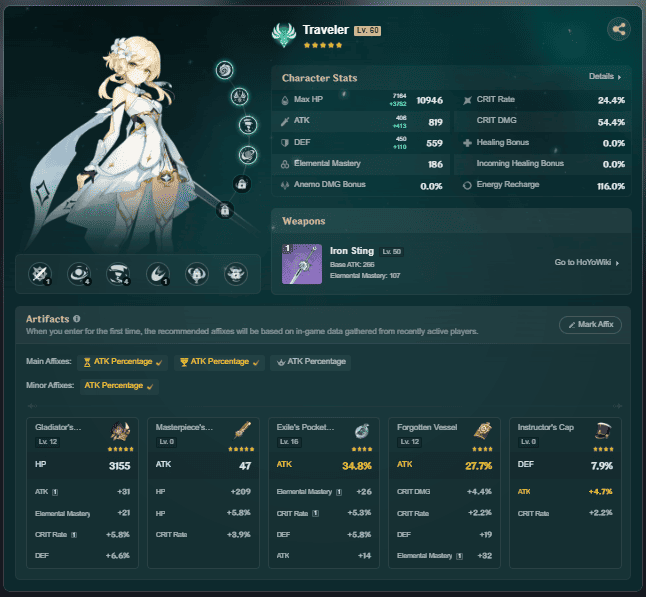Open the fourth constellation node icon
Viewport: 646px width, 597px height.
pos(248,155)
